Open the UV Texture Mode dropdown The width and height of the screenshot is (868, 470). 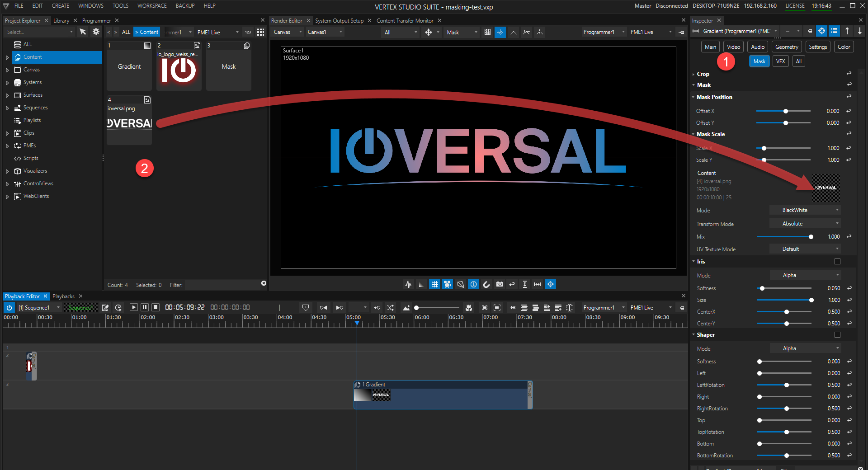pos(805,249)
